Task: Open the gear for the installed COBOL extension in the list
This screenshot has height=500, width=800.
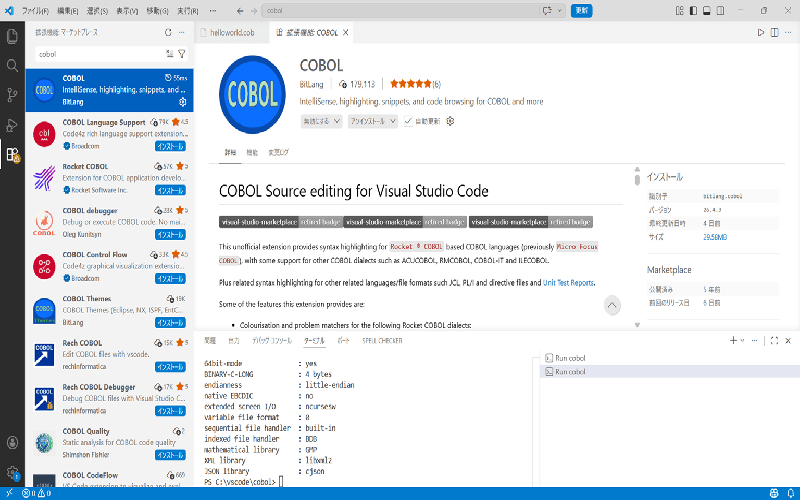Action: click(x=183, y=102)
